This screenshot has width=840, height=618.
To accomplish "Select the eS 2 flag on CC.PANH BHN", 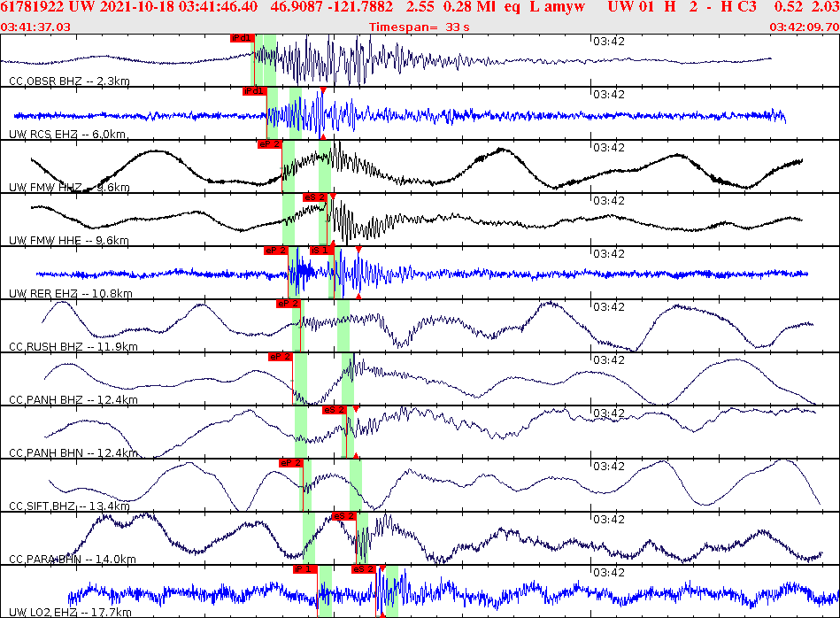I will click(333, 410).
